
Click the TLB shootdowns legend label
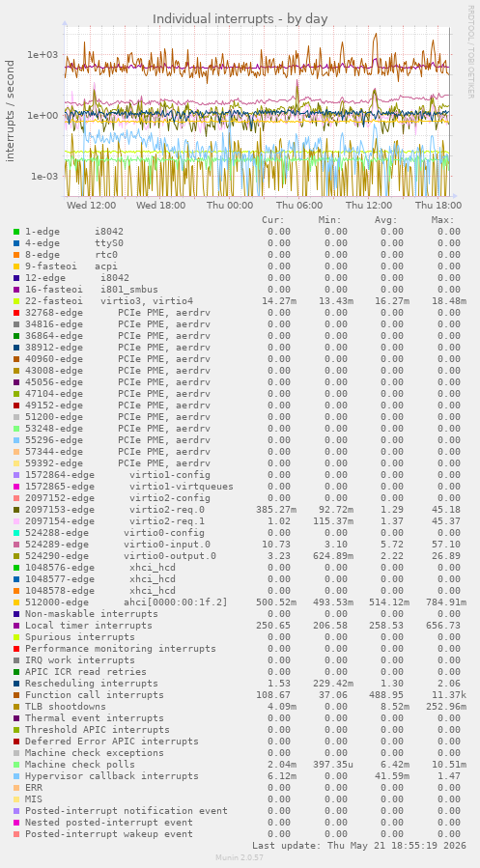point(66,707)
